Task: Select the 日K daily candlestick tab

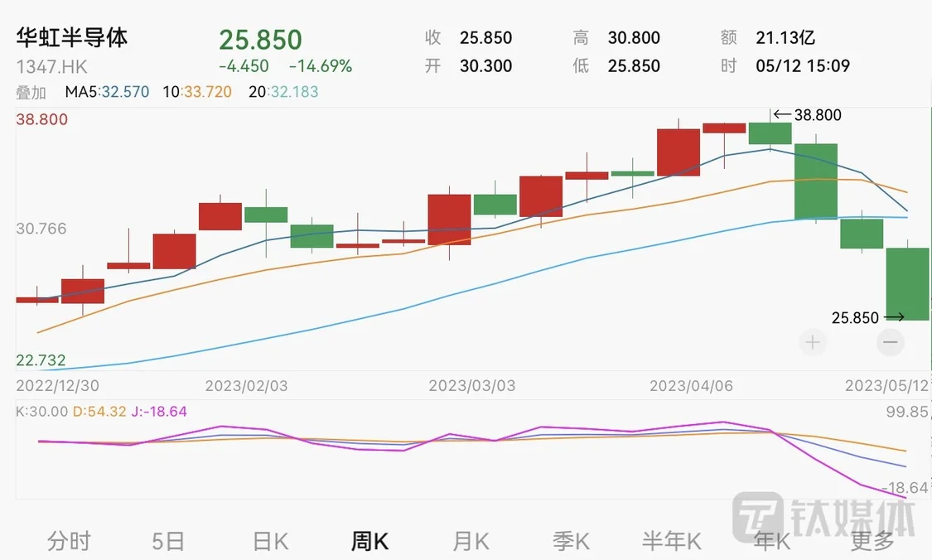Action: (270, 541)
